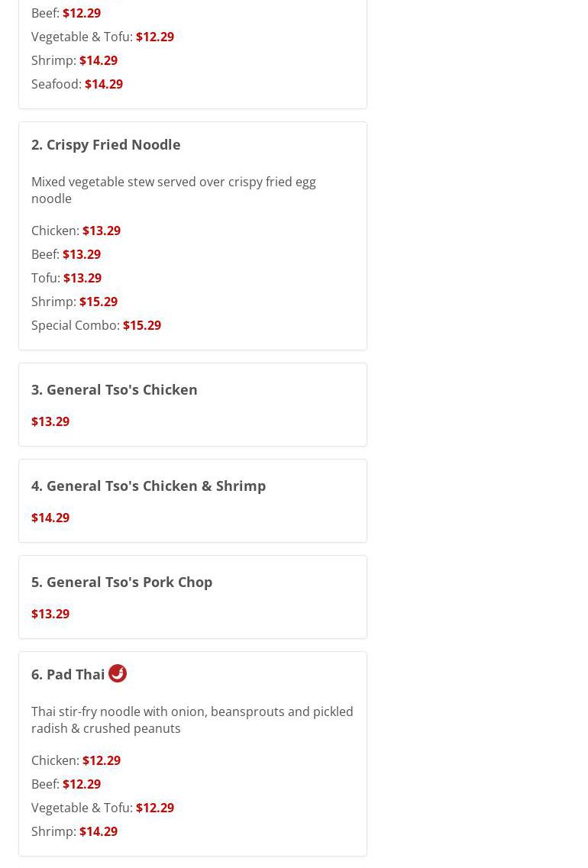The height and width of the screenshot is (868, 588).
Task: Click the $13.29 General Tso's Chicken price
Action: 50,421
